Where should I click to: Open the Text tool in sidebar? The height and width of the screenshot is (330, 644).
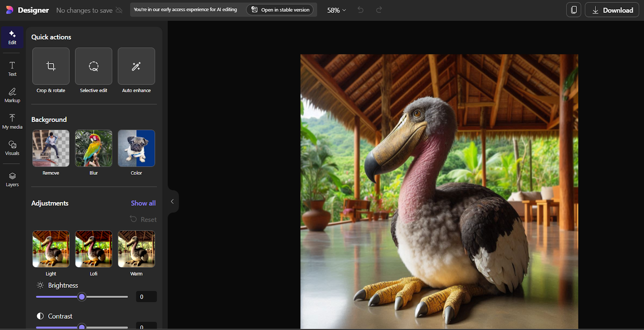(12, 69)
